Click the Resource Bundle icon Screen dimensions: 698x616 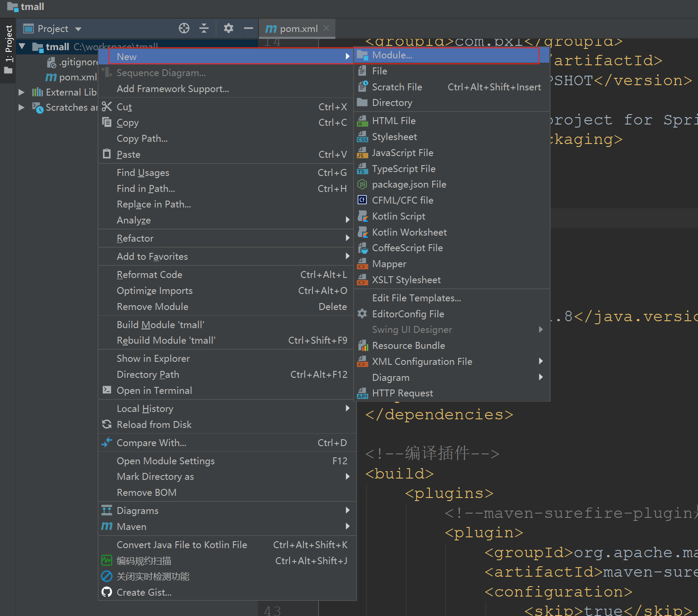coord(363,345)
